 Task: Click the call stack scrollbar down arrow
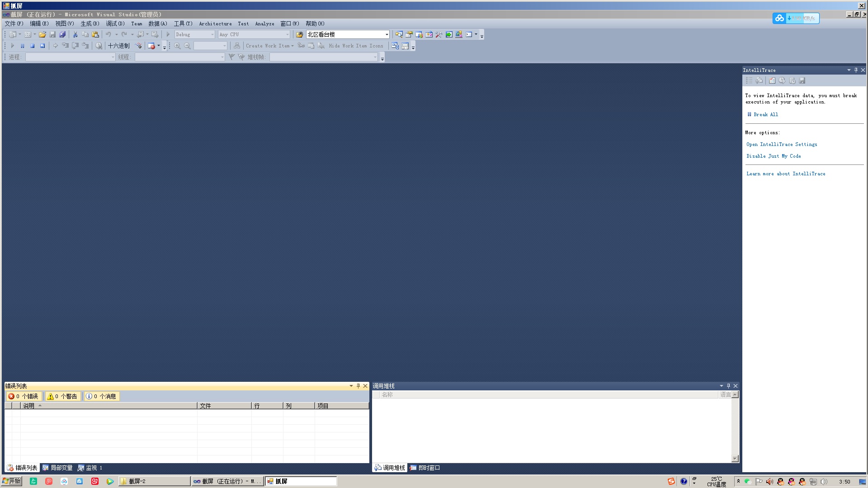pos(735,458)
